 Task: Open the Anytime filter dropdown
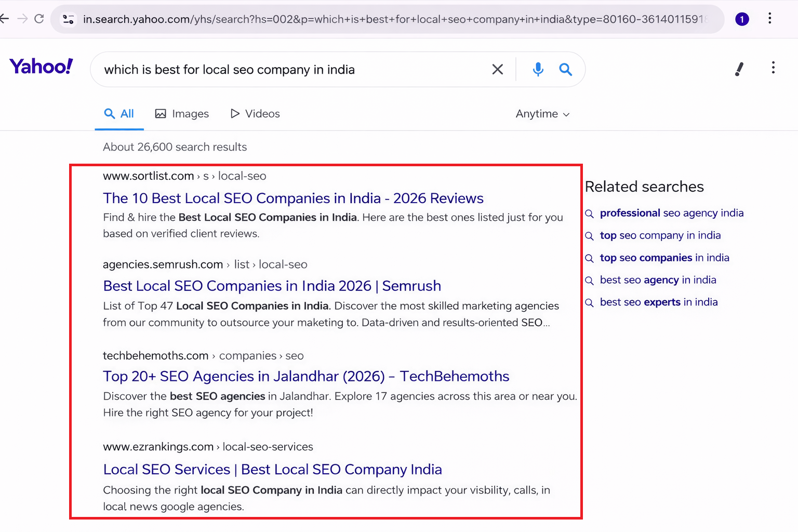542,114
